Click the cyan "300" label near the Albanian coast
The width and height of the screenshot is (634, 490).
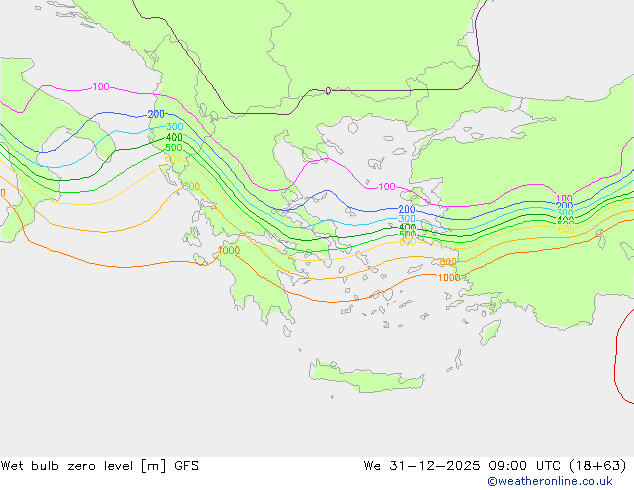click(x=175, y=127)
